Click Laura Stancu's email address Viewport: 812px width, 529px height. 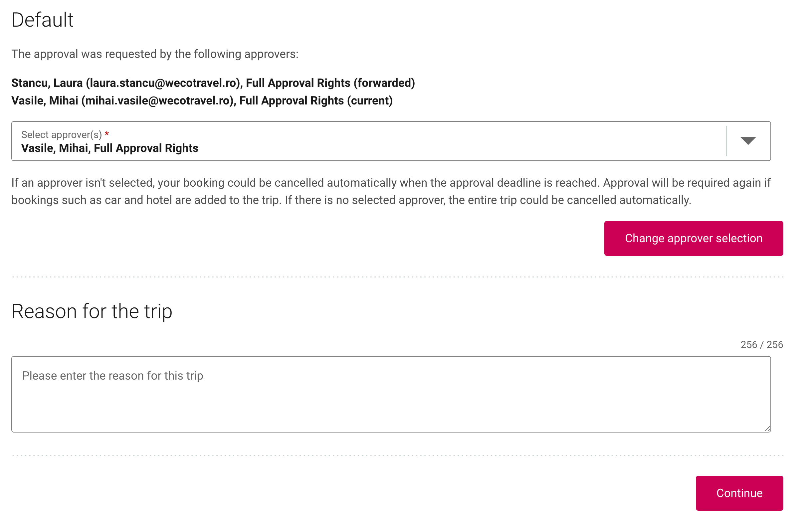coord(163,83)
